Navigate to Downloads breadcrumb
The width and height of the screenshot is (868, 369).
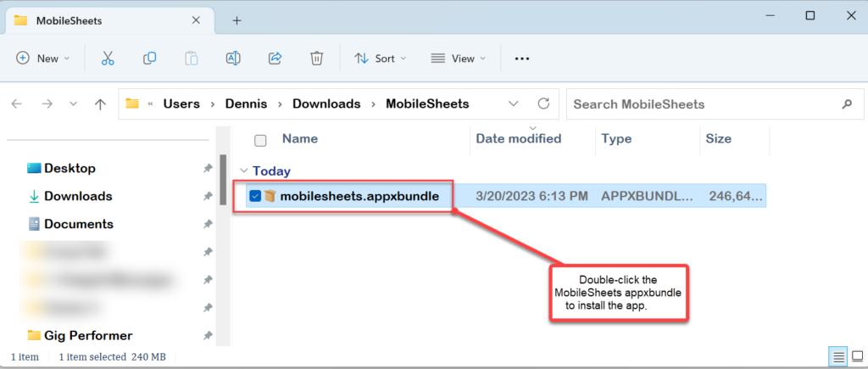click(326, 103)
